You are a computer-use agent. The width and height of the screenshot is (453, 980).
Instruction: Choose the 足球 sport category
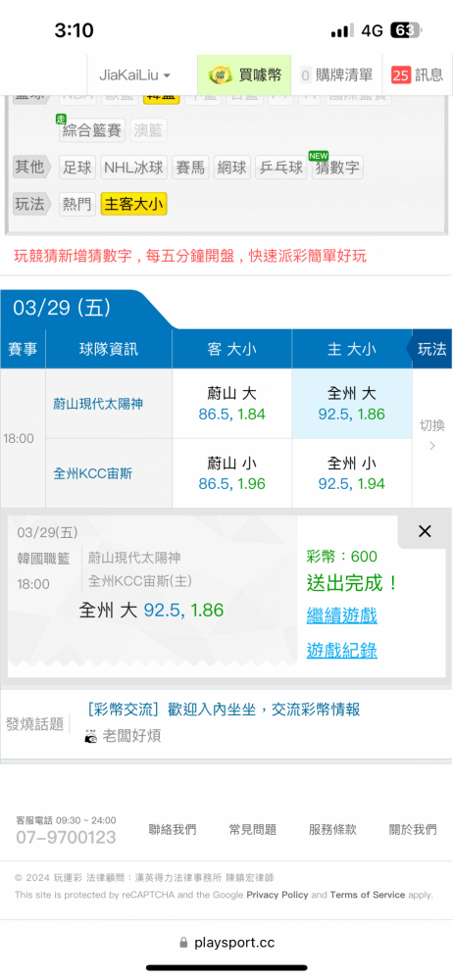click(77, 168)
